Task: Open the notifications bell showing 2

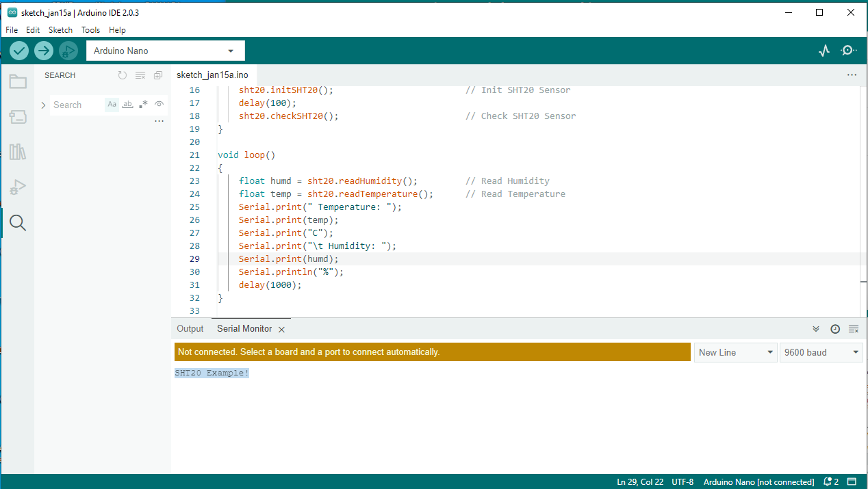Action: point(831,482)
